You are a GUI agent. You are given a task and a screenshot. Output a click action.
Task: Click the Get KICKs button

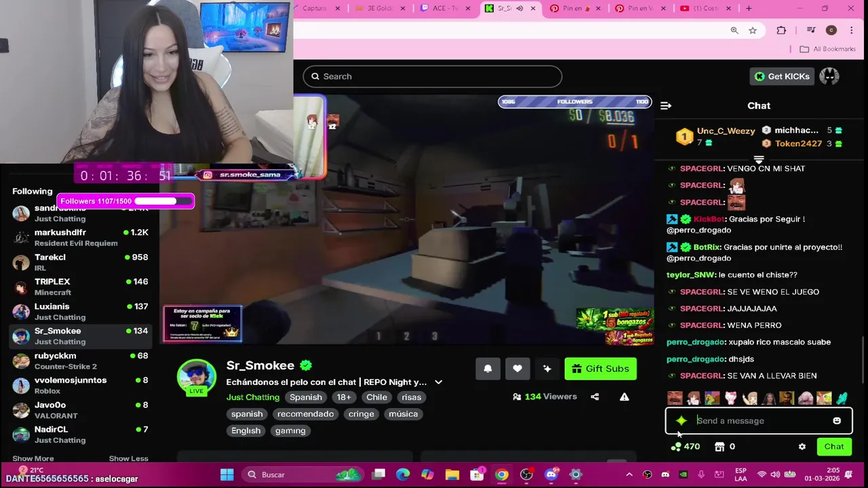pos(781,77)
